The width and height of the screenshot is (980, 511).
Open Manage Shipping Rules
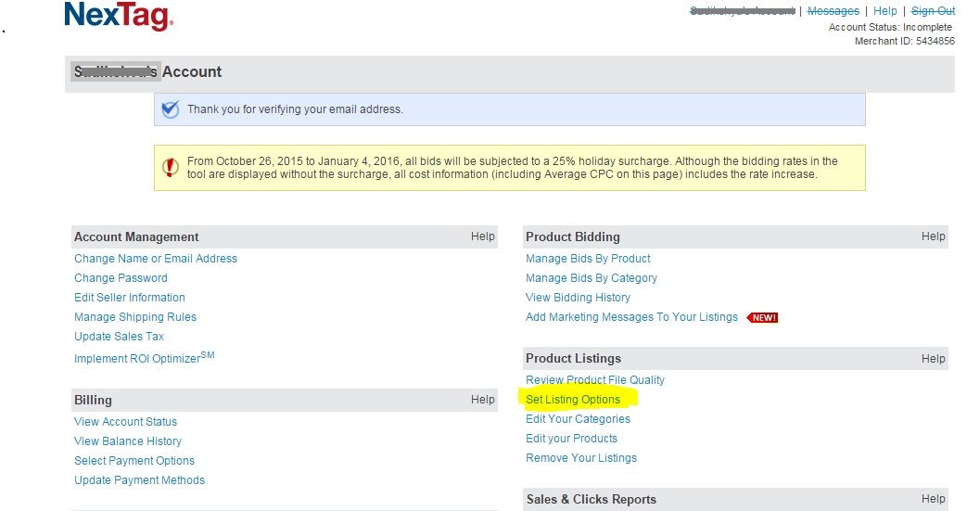click(x=135, y=316)
